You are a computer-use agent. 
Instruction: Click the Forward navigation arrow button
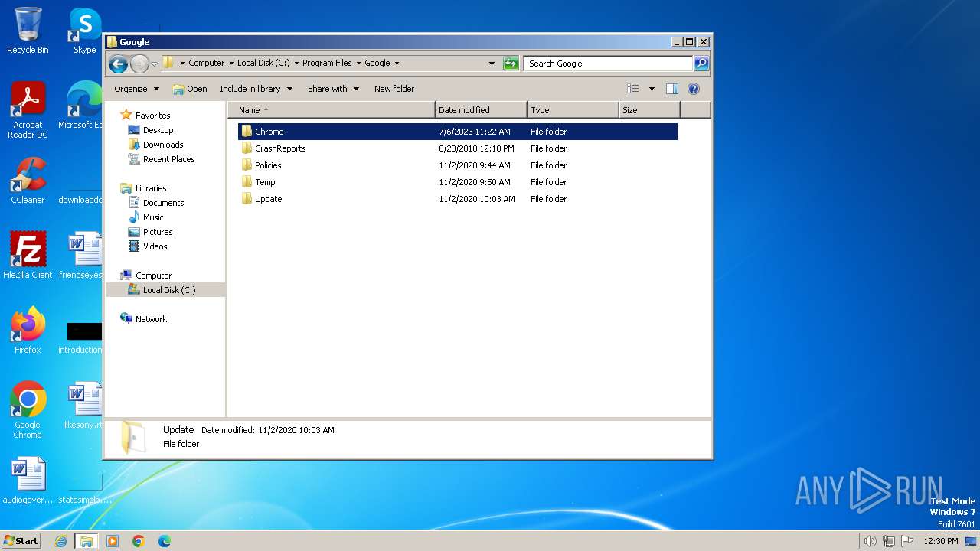click(x=139, y=64)
